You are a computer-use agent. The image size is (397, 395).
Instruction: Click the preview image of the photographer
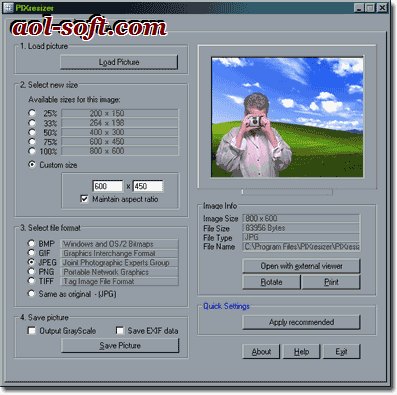287,117
